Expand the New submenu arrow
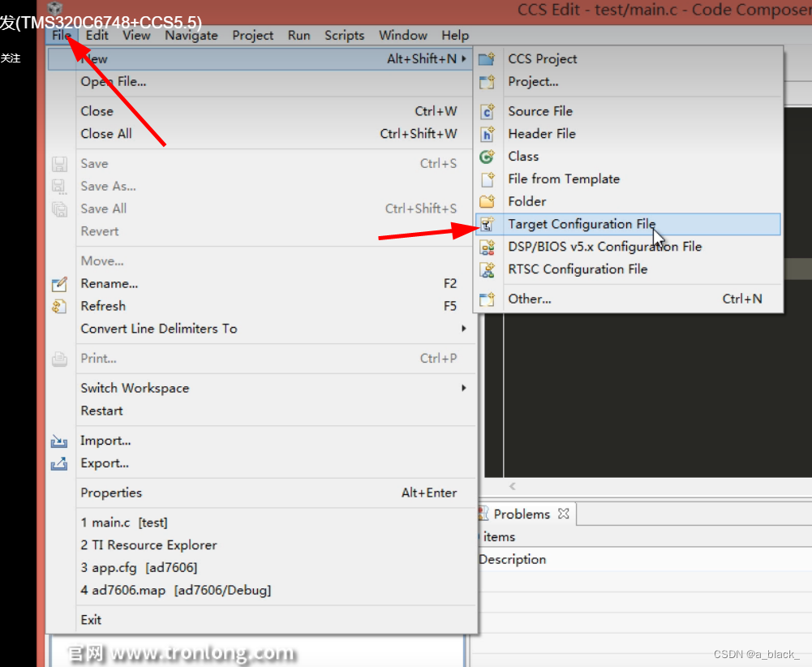 [x=464, y=59]
